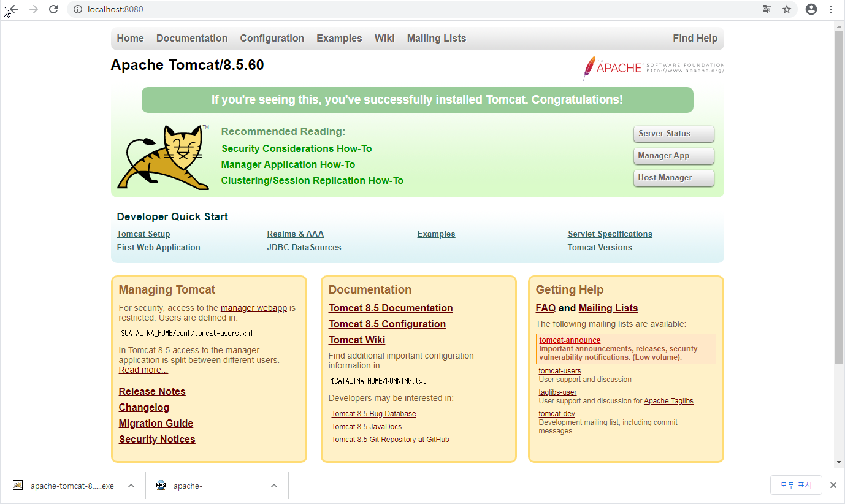Click the Server Status button
This screenshot has width=845, height=504.
674,134
